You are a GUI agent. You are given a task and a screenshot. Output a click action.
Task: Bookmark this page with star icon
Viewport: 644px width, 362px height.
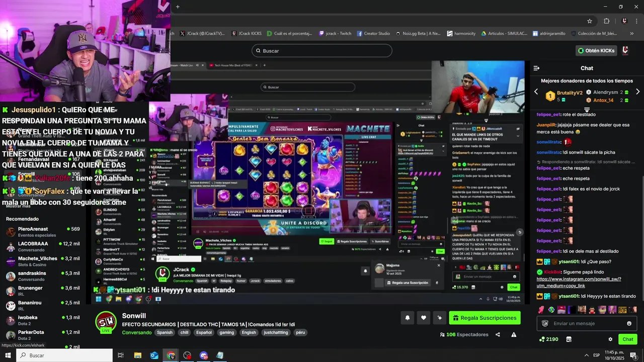590,21
